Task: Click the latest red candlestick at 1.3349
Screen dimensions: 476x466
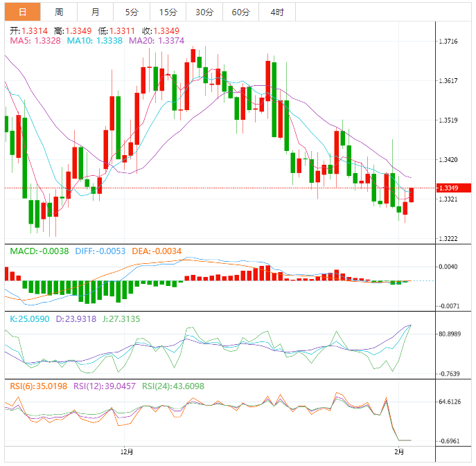Action: [412, 195]
